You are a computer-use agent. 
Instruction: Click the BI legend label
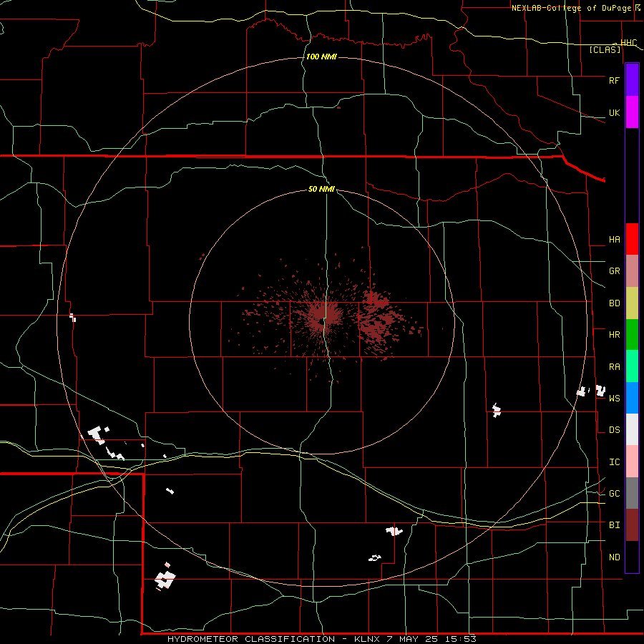614,525
